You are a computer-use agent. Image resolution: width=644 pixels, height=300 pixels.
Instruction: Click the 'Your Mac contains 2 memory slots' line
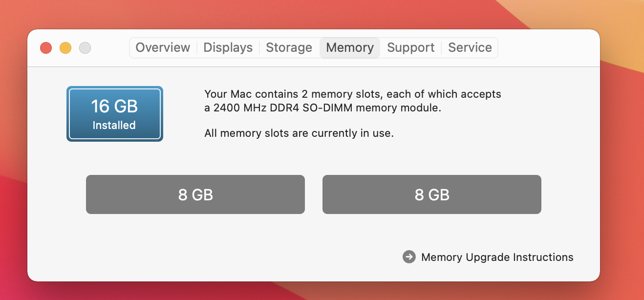[x=352, y=94]
